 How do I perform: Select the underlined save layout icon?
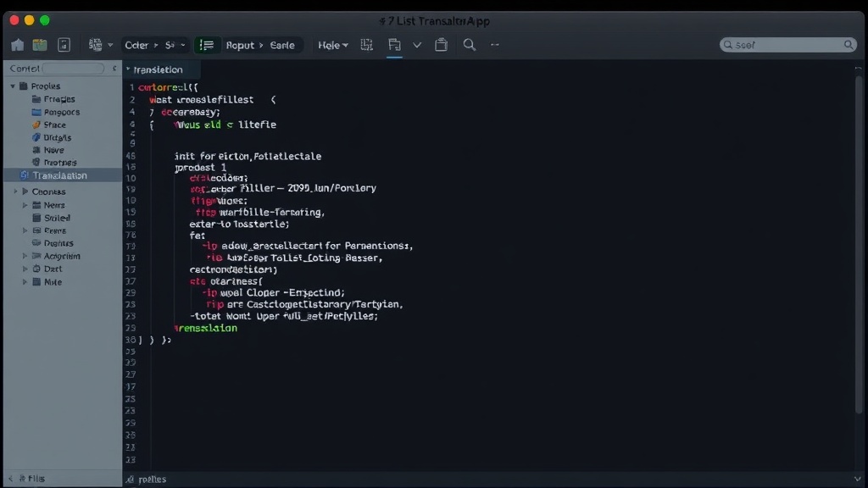coord(395,46)
